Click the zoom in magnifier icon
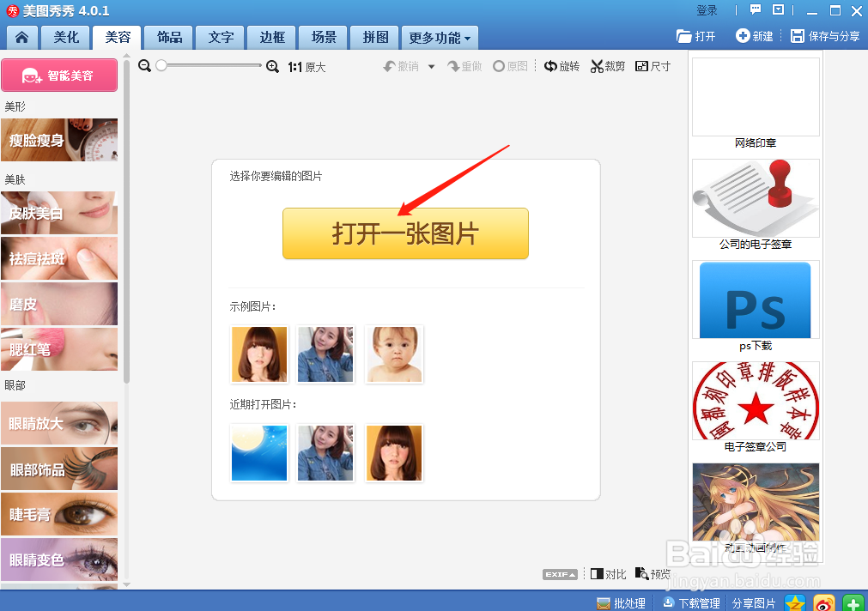Image resolution: width=868 pixels, height=611 pixels. (x=272, y=67)
